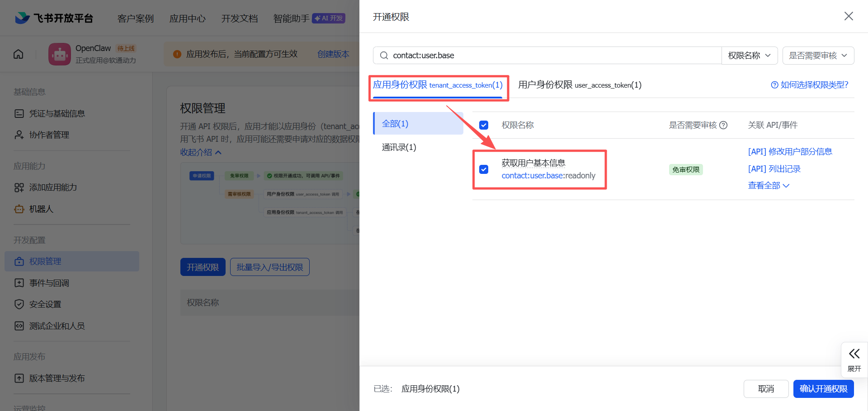
Task: Click the contact:user.base:readonly permission code
Action: 548,176
